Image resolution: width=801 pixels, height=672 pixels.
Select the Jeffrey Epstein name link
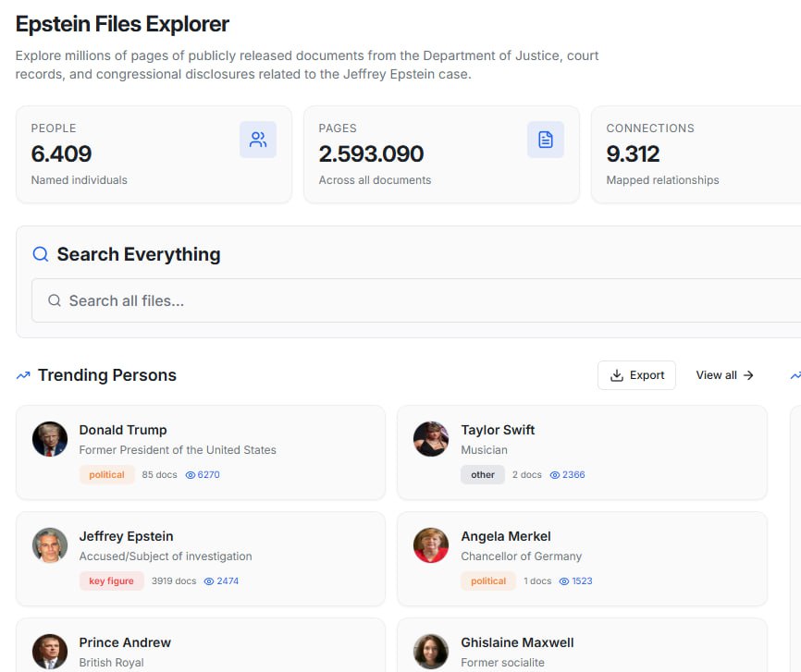(126, 536)
